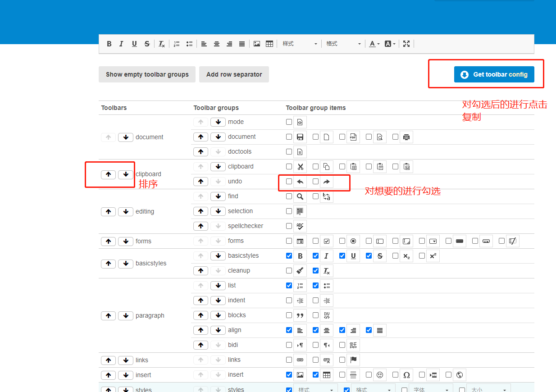Apply strikethrough using its toolbar icon
The width and height of the screenshot is (556, 392).
[147, 44]
